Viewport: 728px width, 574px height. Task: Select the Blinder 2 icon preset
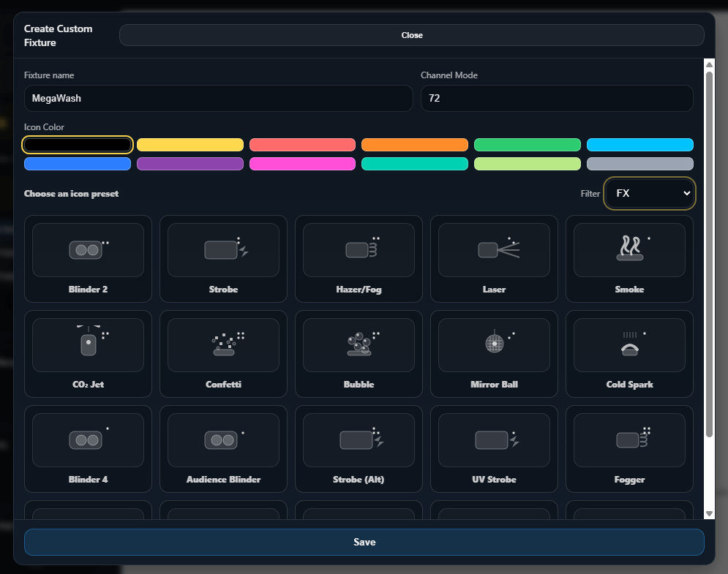(x=88, y=259)
